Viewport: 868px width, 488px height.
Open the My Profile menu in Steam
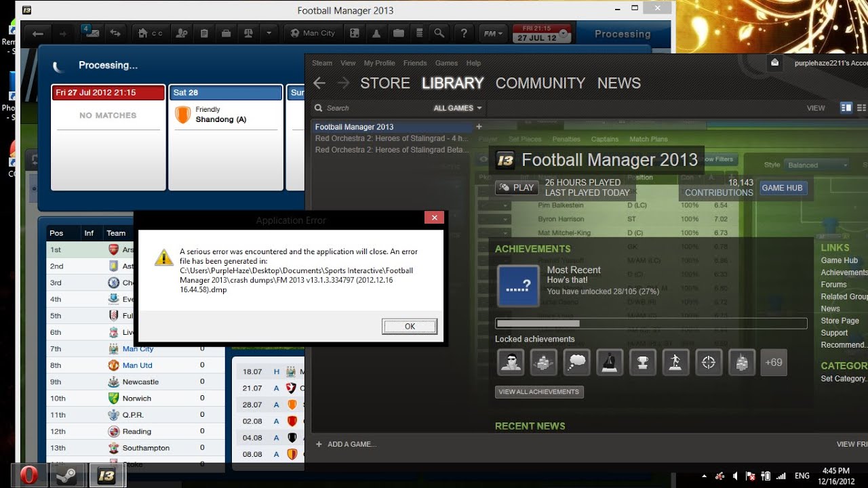[379, 63]
